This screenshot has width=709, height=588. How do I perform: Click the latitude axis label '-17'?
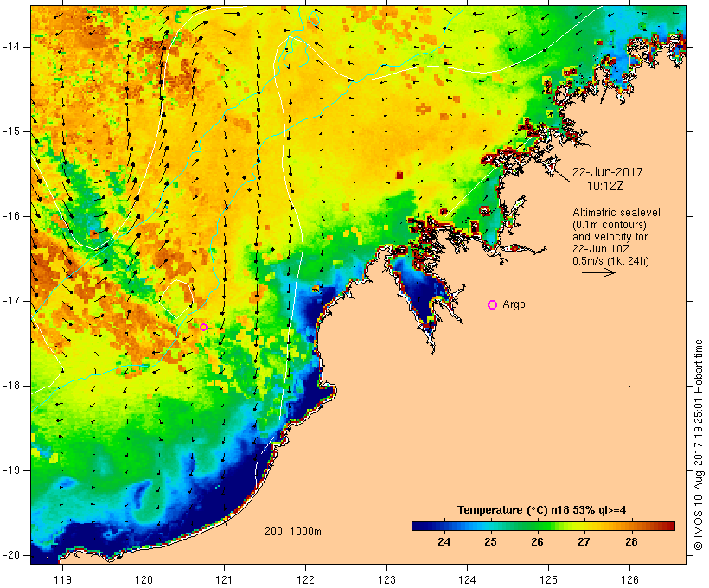tap(11, 301)
